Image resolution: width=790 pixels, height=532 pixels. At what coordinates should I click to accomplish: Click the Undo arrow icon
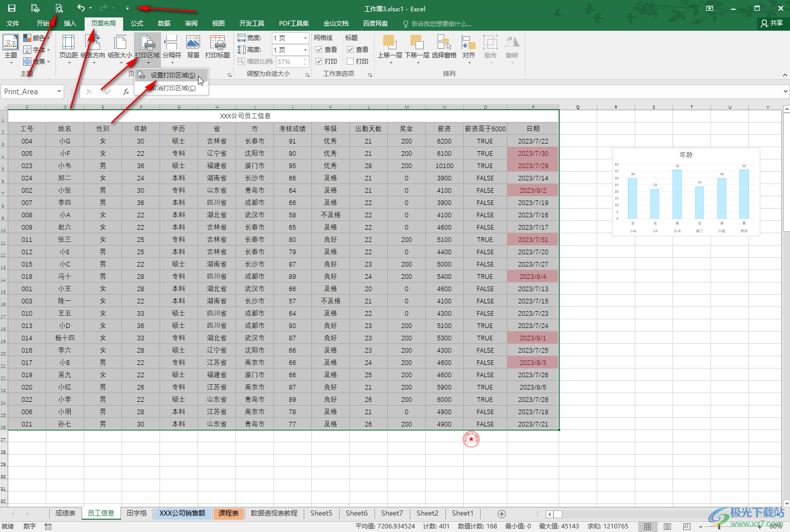[81, 8]
